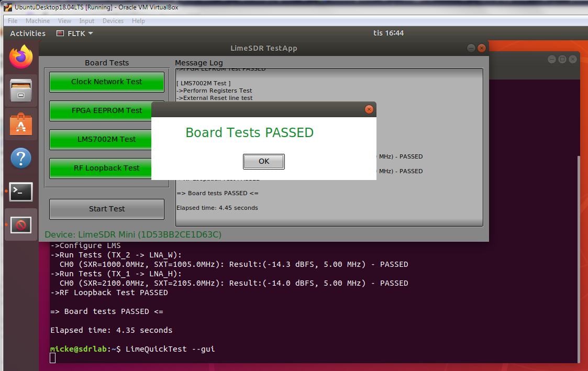588x371 pixels.
Task: Close the Board Tests PASSED dialog
Action: (x=369, y=109)
